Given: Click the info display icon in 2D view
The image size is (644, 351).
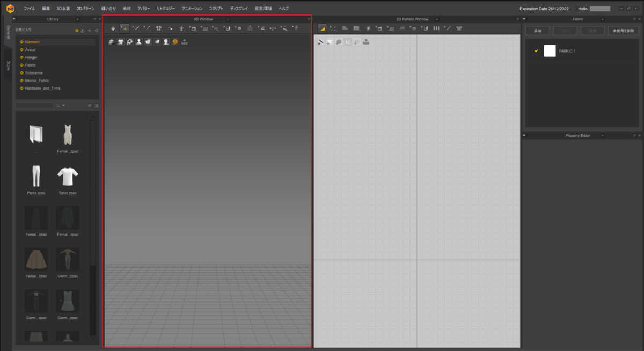Looking at the screenshot, I should [x=339, y=42].
